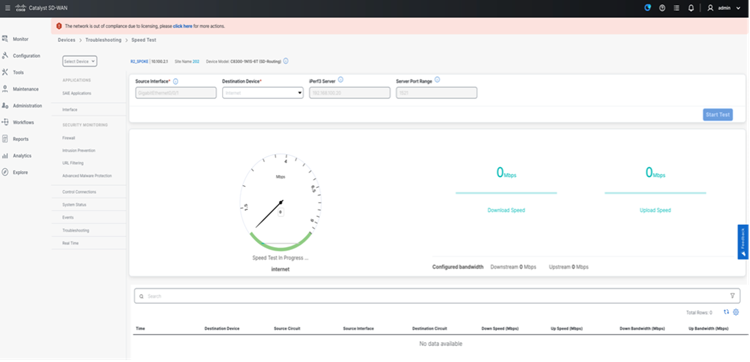
Task: Open the Maintenance menu
Action: click(26, 89)
